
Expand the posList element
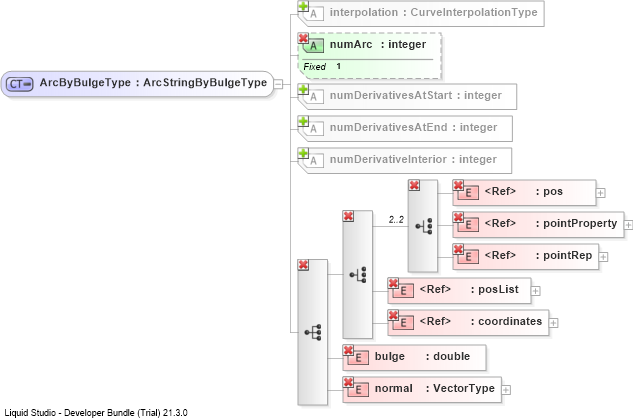click(536, 291)
